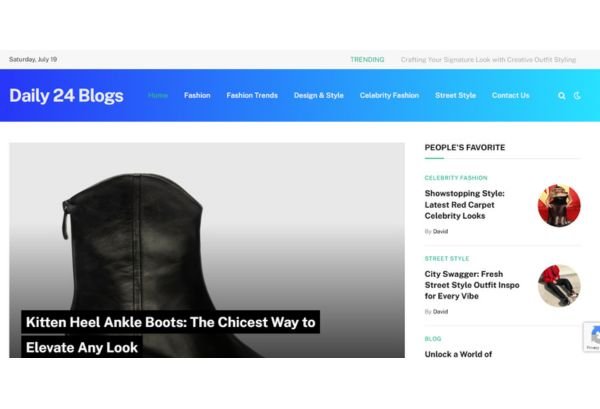Screen dimensions: 600x409
Task: Visit the Street Style nav item
Action: click(x=455, y=95)
